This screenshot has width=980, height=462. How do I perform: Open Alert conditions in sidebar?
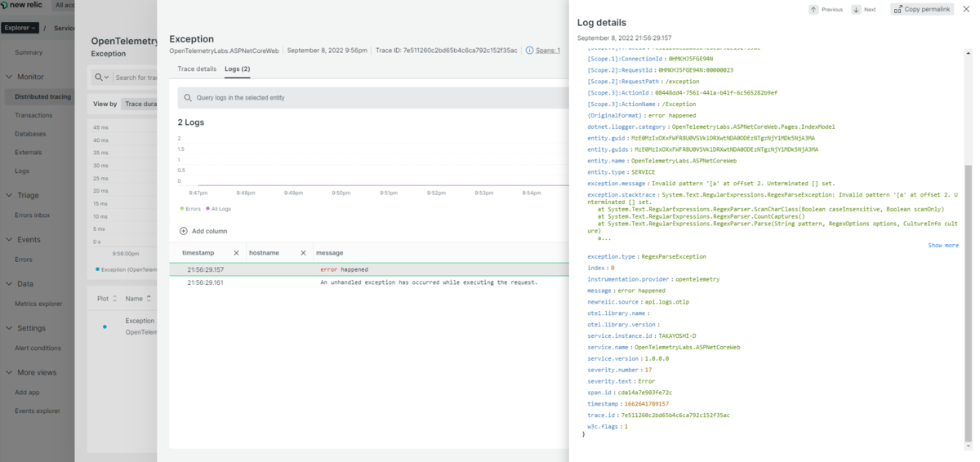point(38,348)
